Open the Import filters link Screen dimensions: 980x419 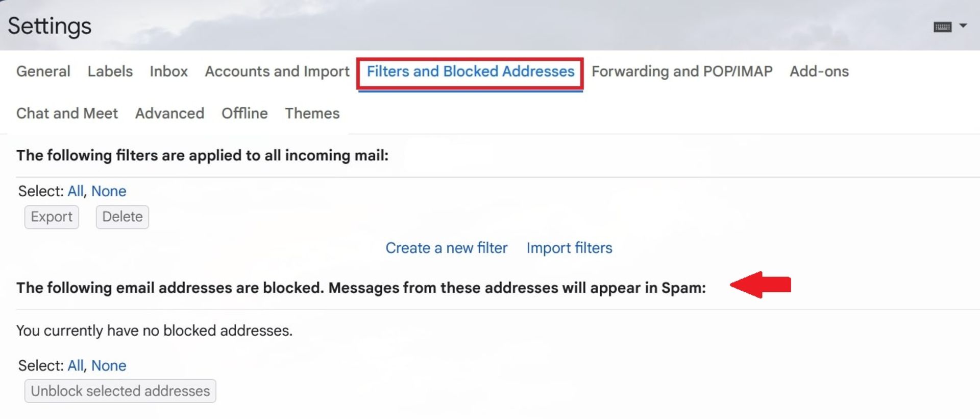click(569, 248)
